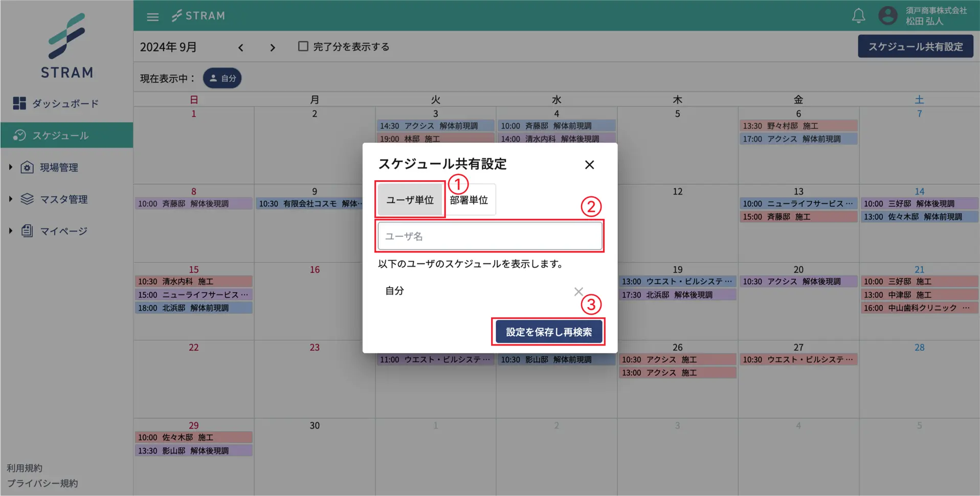The image size is (980, 496).
Task: Open the notification bell
Action: [858, 16]
